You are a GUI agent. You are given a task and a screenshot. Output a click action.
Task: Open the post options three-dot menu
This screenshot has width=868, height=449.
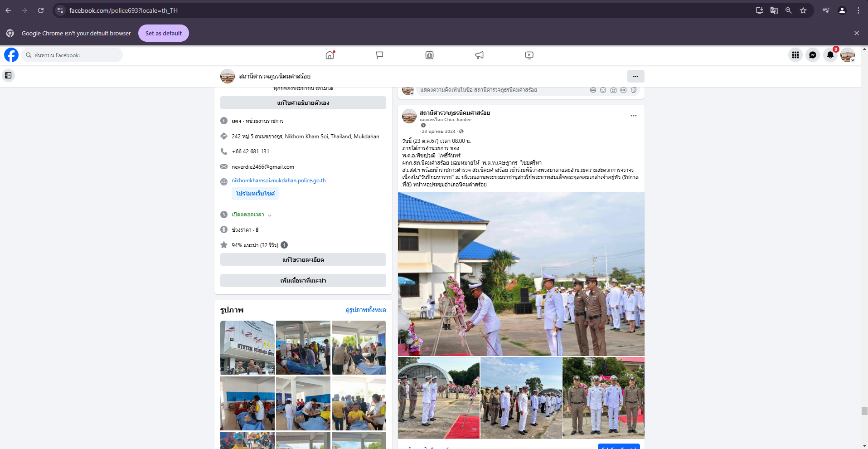coord(633,116)
